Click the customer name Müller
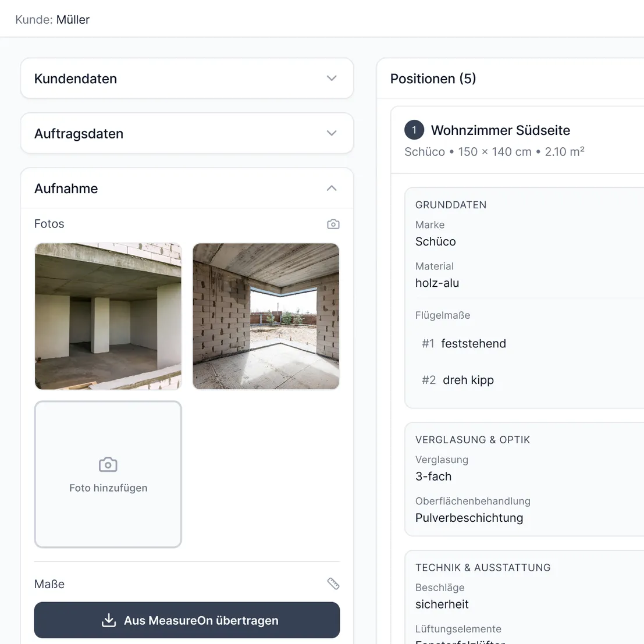Image resolution: width=644 pixels, height=644 pixels. click(73, 20)
